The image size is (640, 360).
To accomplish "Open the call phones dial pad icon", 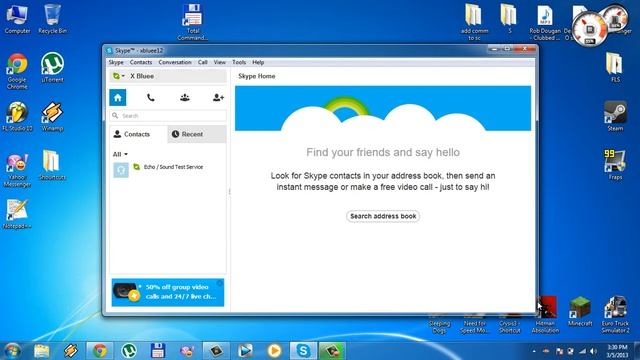I will coord(151,98).
